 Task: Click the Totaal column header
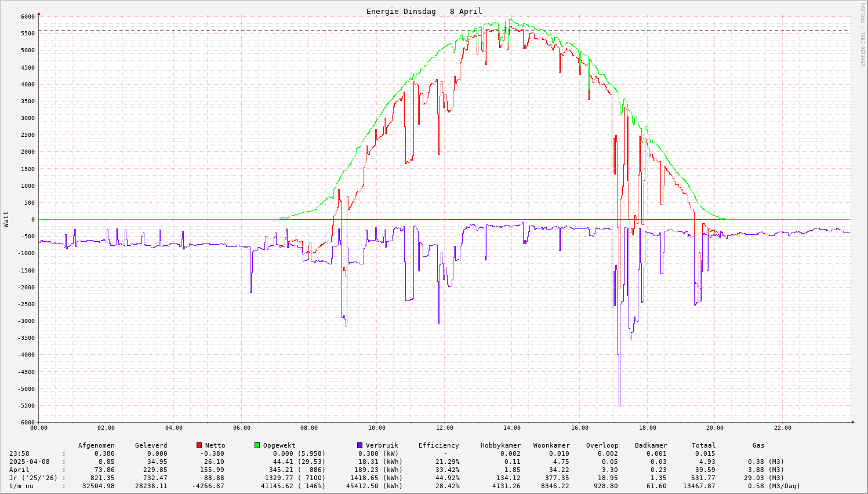point(703,445)
